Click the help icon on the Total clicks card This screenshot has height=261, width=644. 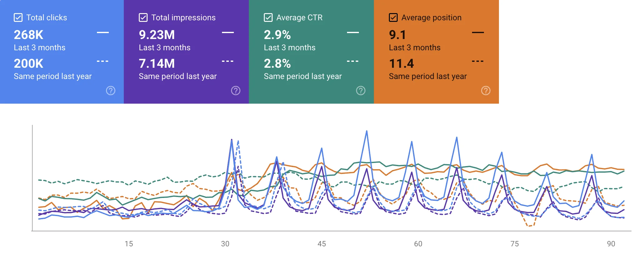[110, 91]
